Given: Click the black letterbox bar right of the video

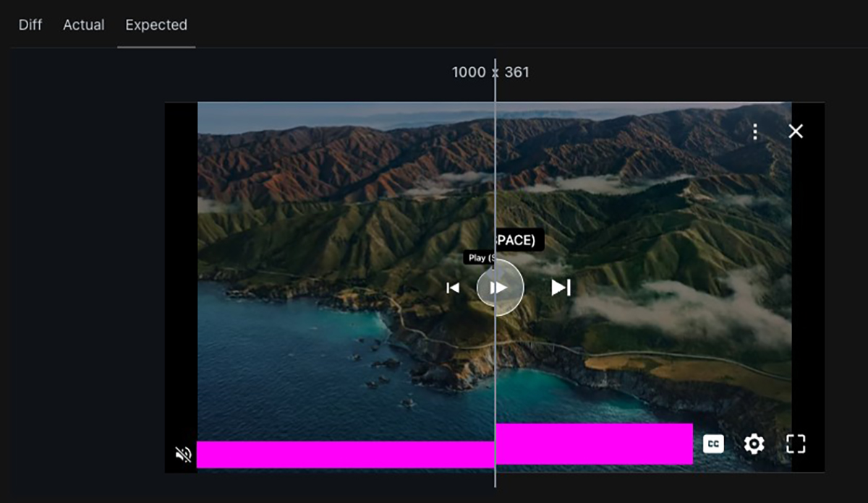Looking at the screenshot, I should (x=808, y=289).
